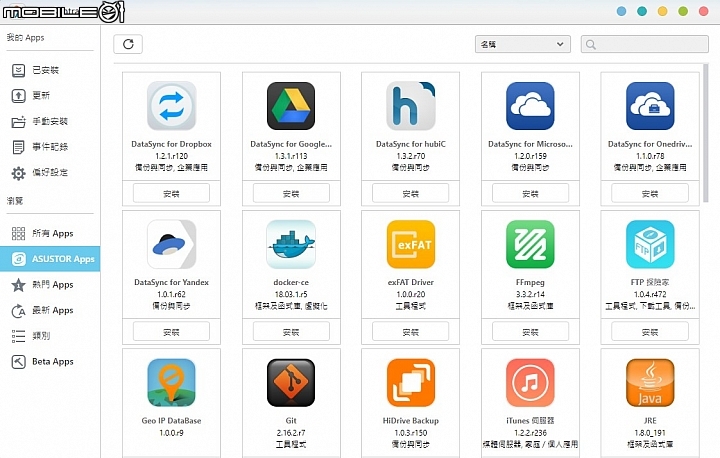Screen dimensions: 720x458
Task: Click the JRE Java icon
Action: (x=650, y=383)
